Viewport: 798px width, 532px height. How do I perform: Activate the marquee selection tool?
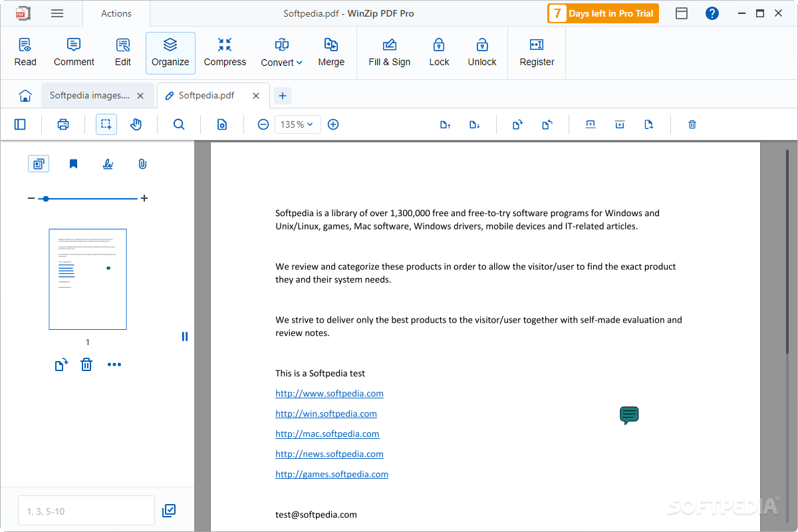tap(106, 124)
